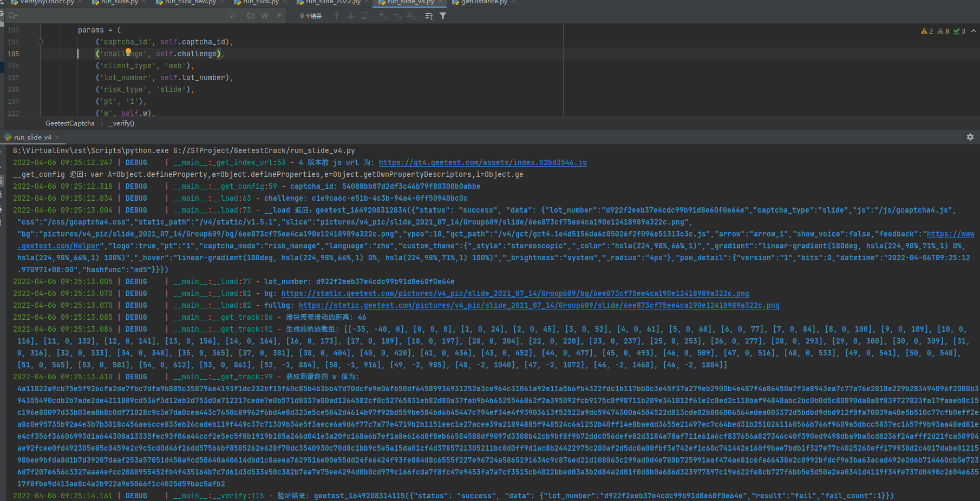980x501 pixels.
Task: Unselect occurrence icon in find bar
Action: click(397, 16)
